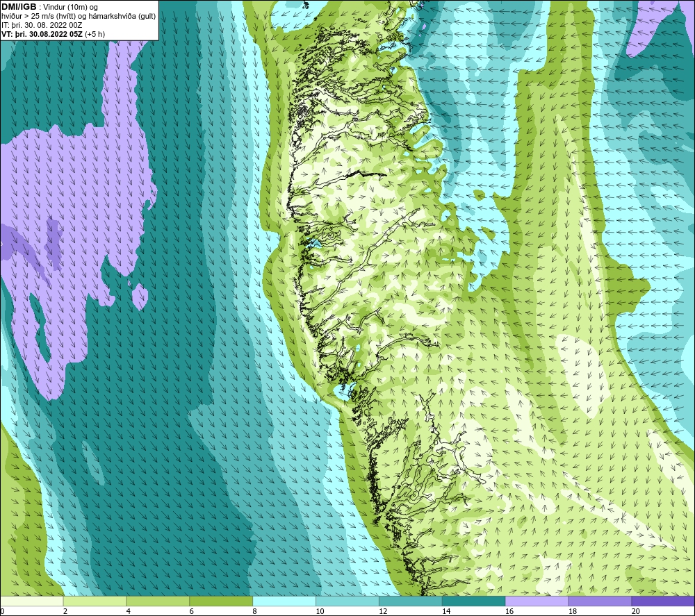
Task: Click the legend label "4"
Action: click(128, 611)
